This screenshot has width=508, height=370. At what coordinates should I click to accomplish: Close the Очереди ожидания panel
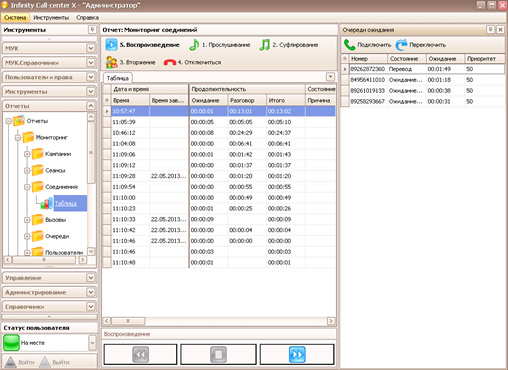coord(500,30)
